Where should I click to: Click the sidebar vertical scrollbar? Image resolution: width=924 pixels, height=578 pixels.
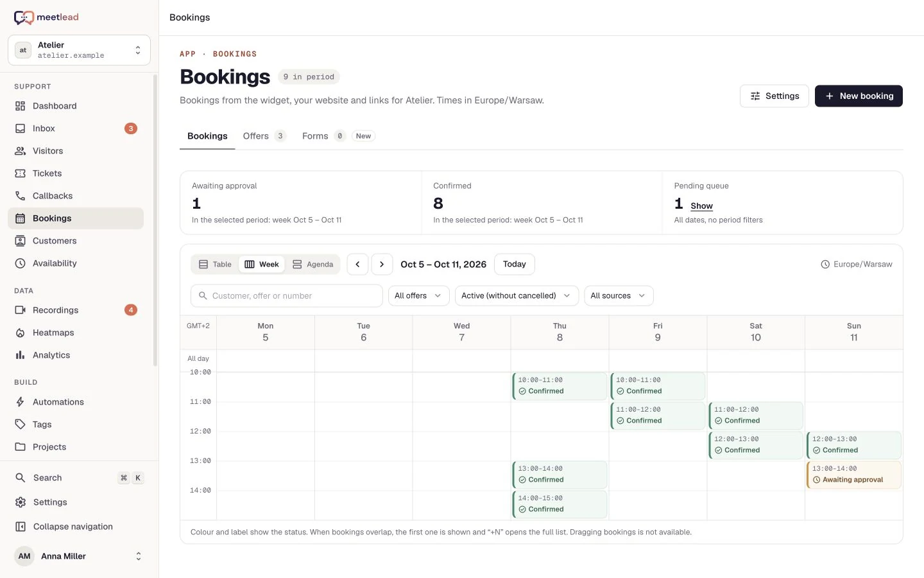point(155,220)
